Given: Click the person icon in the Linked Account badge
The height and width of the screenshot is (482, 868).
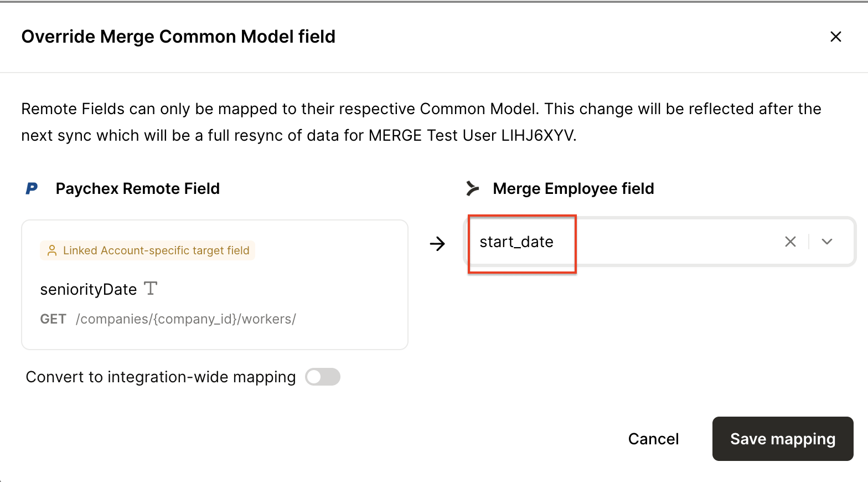Looking at the screenshot, I should [52, 250].
